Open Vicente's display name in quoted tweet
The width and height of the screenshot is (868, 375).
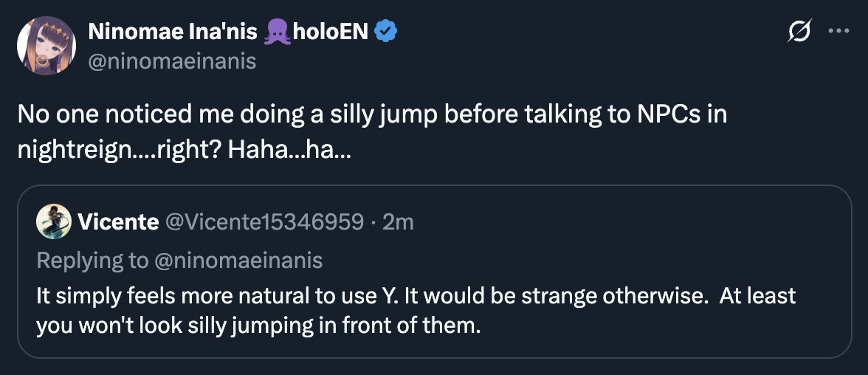(118, 221)
